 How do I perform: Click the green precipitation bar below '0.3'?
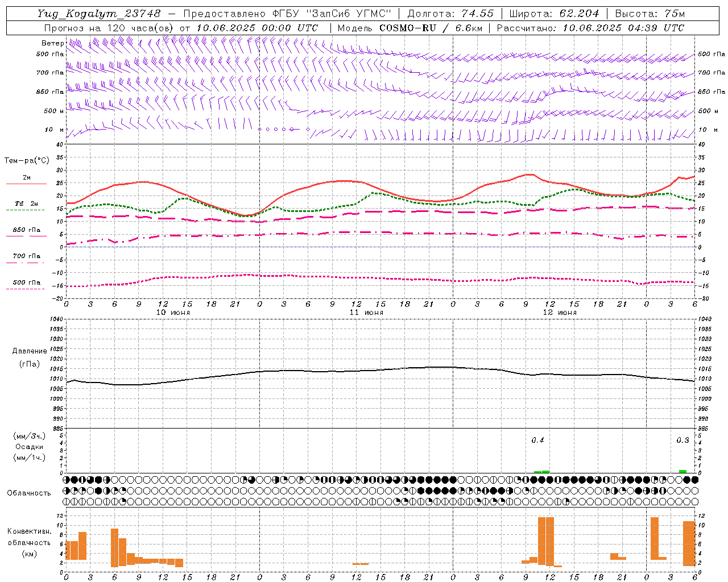pos(682,471)
